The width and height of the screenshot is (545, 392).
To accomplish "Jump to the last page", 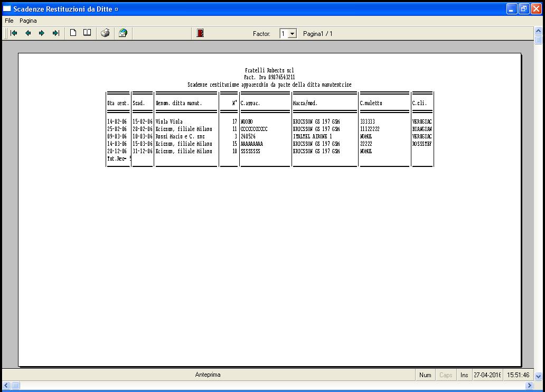I will tap(56, 33).
